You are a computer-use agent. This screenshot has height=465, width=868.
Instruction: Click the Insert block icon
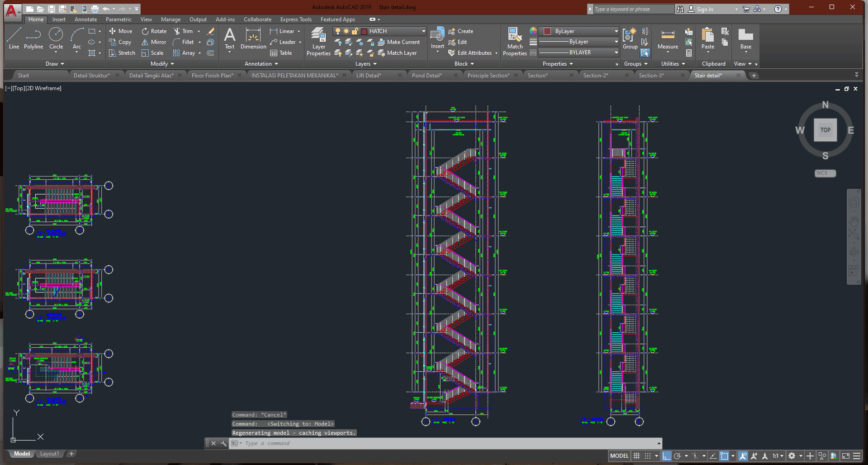437,37
